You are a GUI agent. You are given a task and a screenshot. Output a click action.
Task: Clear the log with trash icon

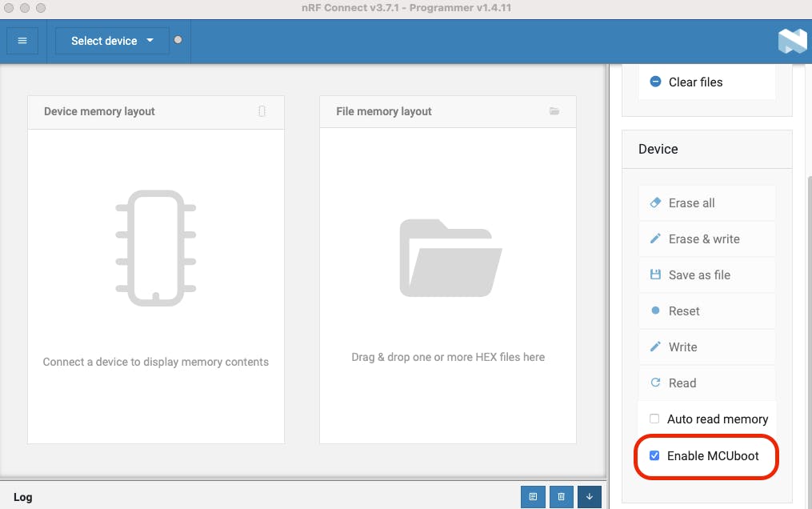point(562,496)
